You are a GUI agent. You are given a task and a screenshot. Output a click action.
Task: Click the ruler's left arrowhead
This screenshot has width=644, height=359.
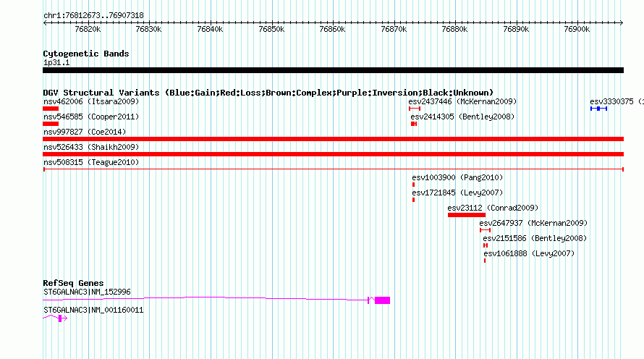(x=45, y=22)
